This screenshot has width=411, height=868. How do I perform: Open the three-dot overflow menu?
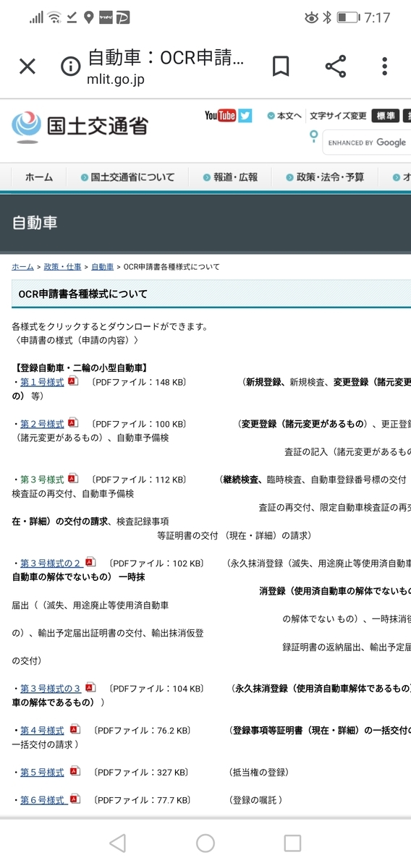point(385,67)
